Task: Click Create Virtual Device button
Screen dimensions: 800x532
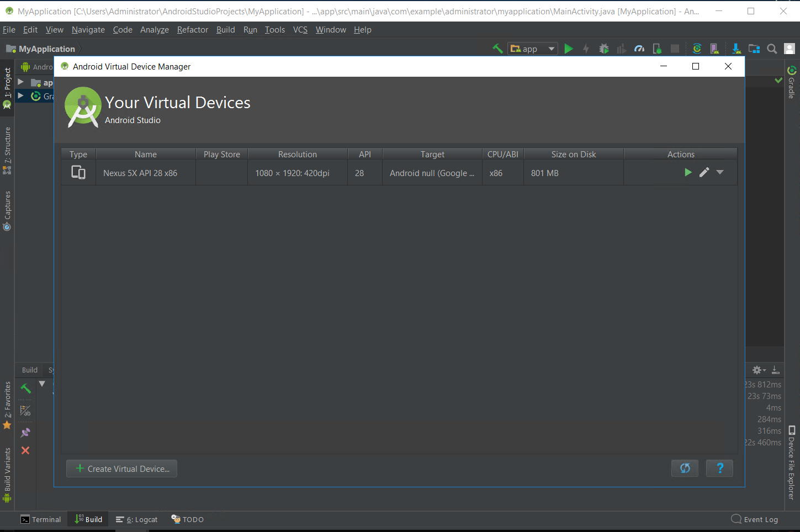Action: coord(122,469)
